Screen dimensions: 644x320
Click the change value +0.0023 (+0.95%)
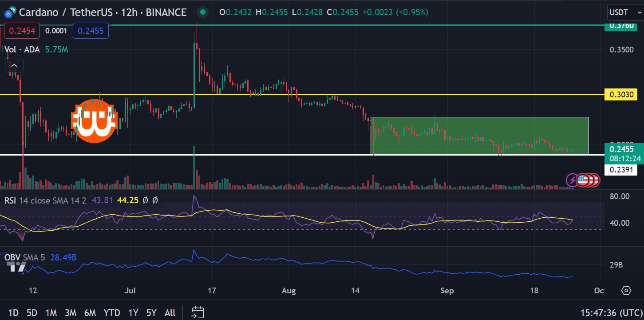tap(395, 12)
